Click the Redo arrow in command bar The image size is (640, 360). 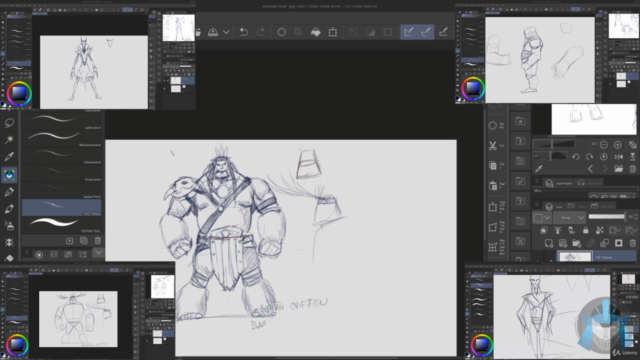(x=261, y=32)
